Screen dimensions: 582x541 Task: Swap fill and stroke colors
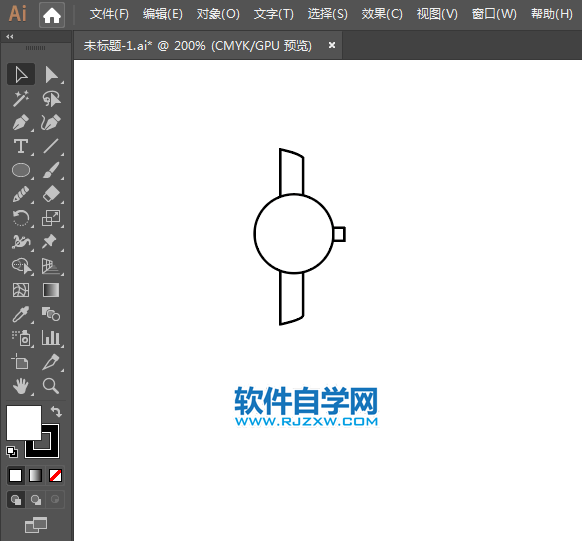(x=56, y=412)
